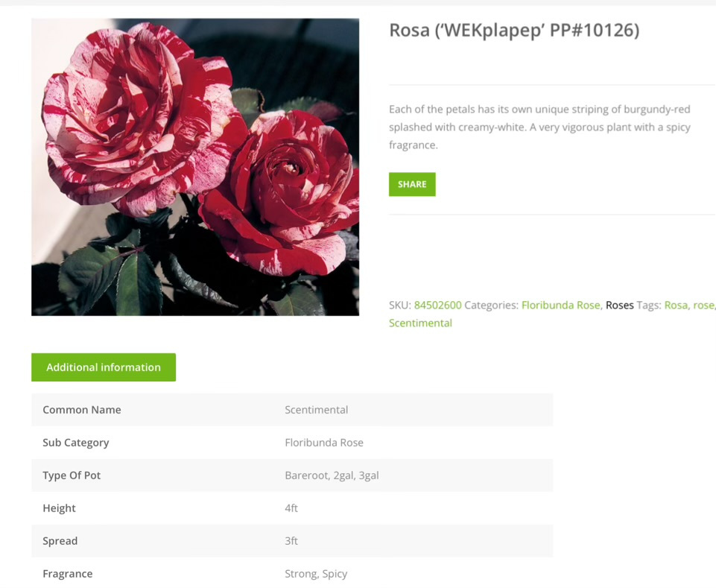716x588 pixels.
Task: Click the product description paragraph
Action: 539,127
